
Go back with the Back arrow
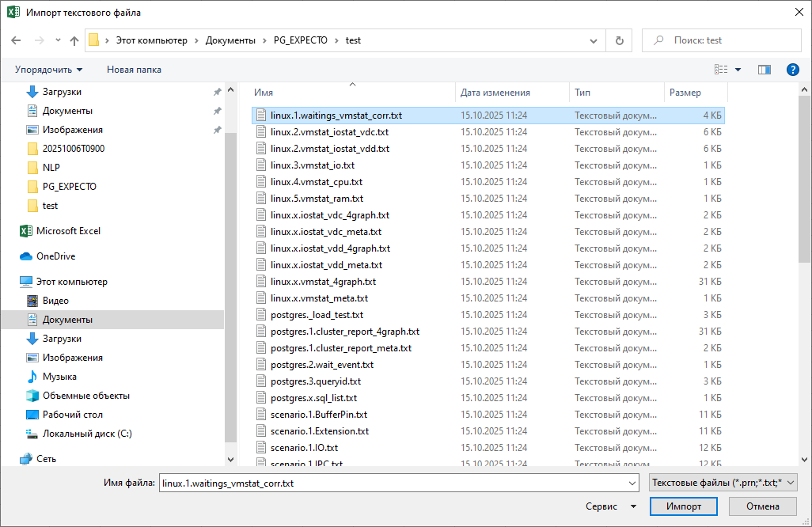coord(16,40)
